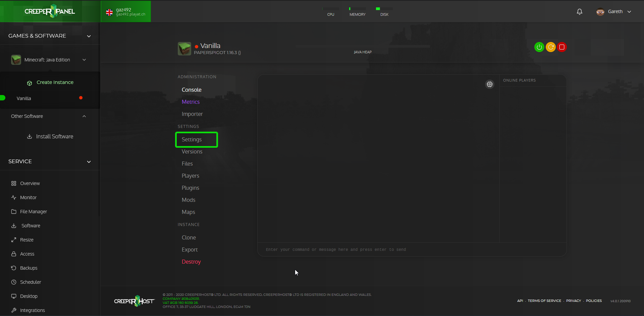Screen dimensions: 644x316
Task: Open the notifications bell
Action: [579, 12]
